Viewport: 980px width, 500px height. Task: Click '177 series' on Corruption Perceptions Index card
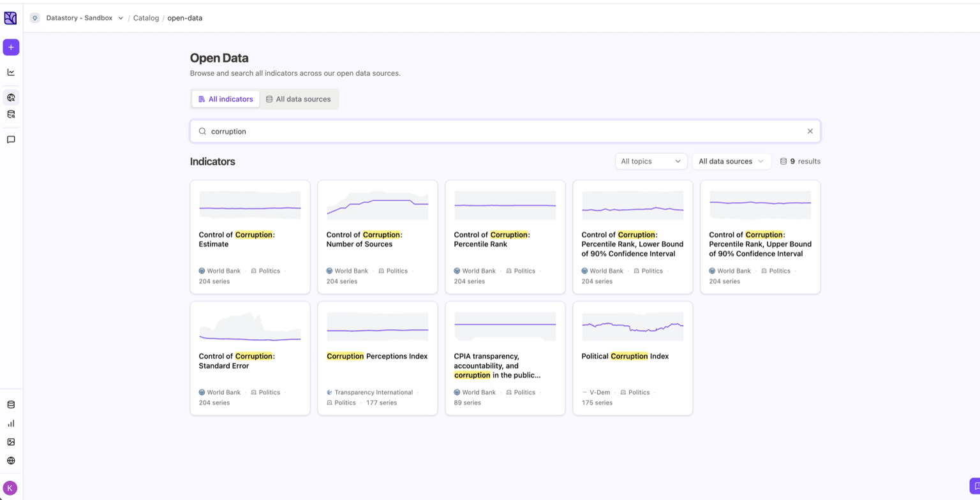tap(382, 403)
